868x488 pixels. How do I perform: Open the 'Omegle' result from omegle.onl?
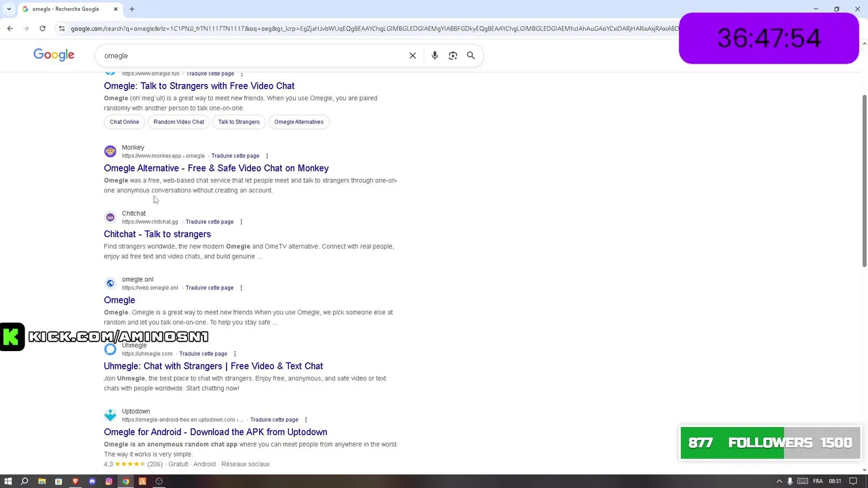coord(119,300)
